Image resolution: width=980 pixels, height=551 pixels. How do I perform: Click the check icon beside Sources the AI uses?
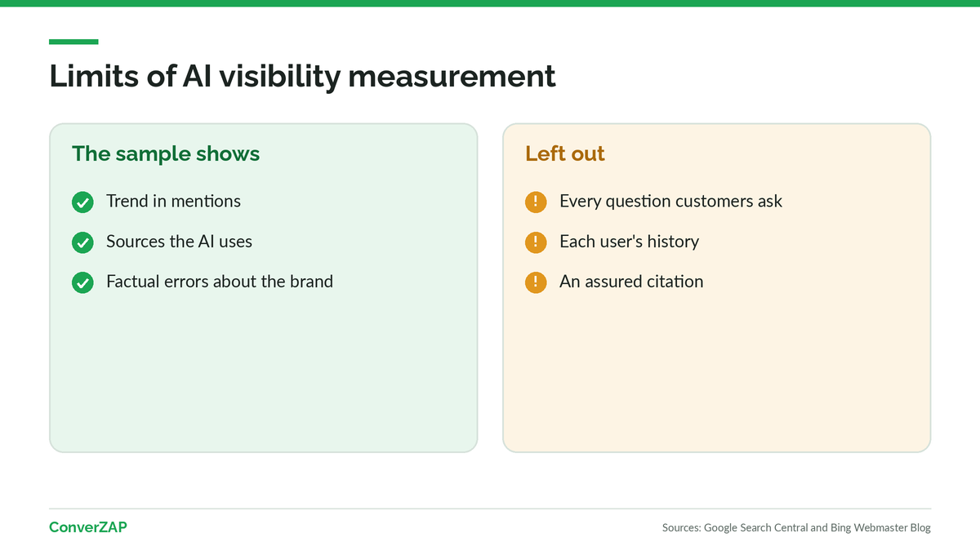point(82,242)
